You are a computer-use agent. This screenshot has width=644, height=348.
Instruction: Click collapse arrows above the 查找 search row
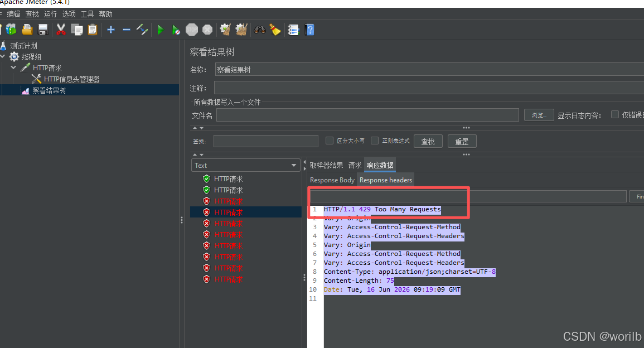(198, 128)
